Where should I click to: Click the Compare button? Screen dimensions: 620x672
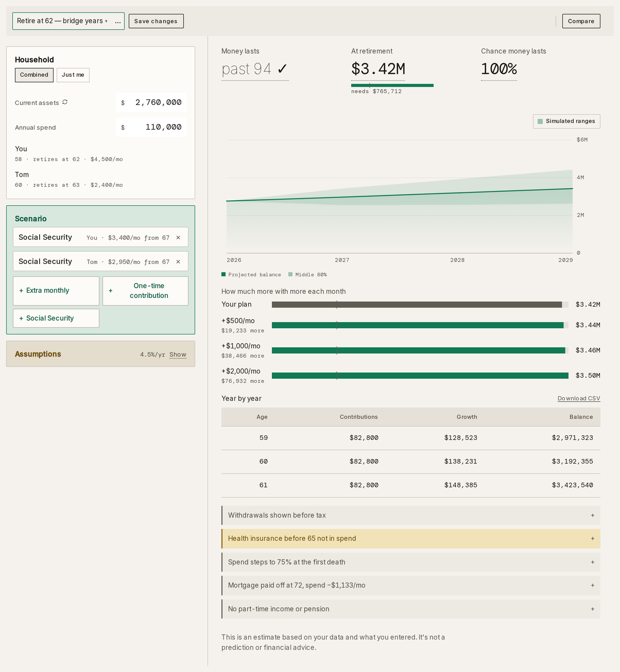point(581,21)
